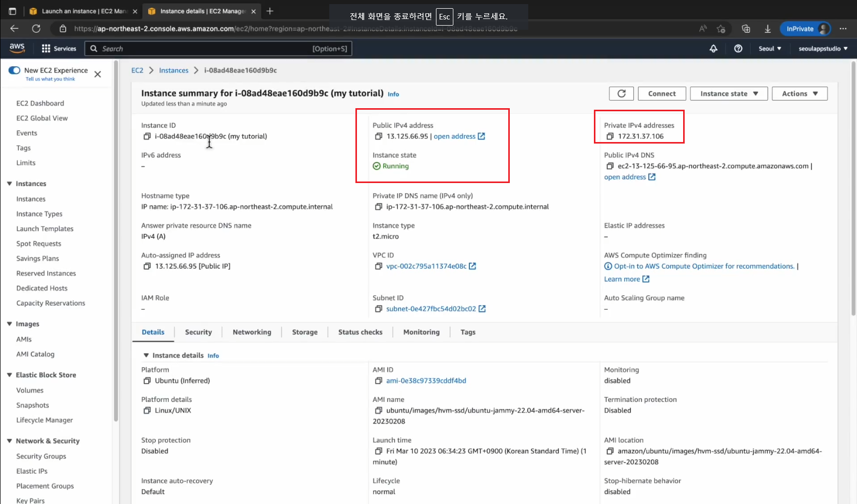The height and width of the screenshot is (504, 857).
Task: Collapse the Instance details section
Action: 146,355
